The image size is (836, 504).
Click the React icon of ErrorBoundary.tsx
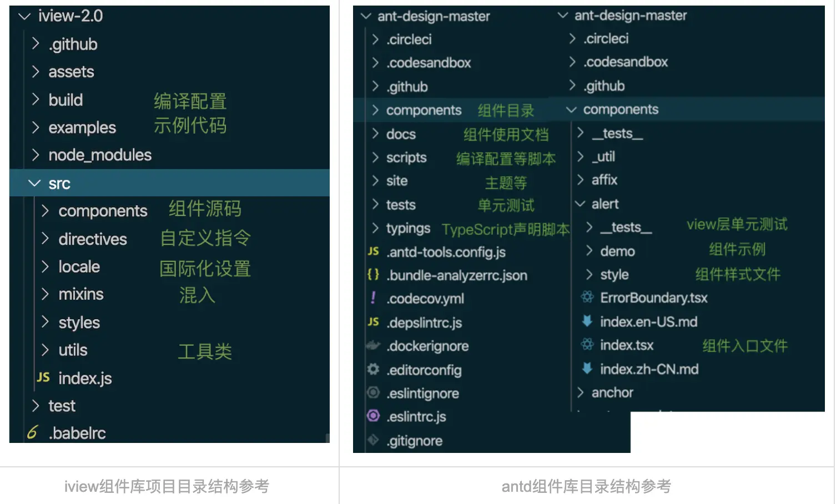point(587,297)
